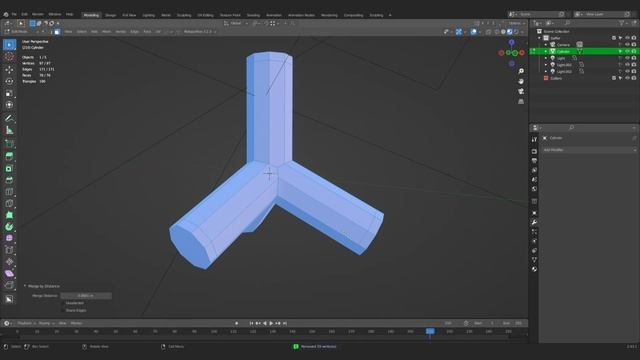Screen dimensions: 640x360
Task: Select the Edge Slide tool
Action: coord(9,250)
